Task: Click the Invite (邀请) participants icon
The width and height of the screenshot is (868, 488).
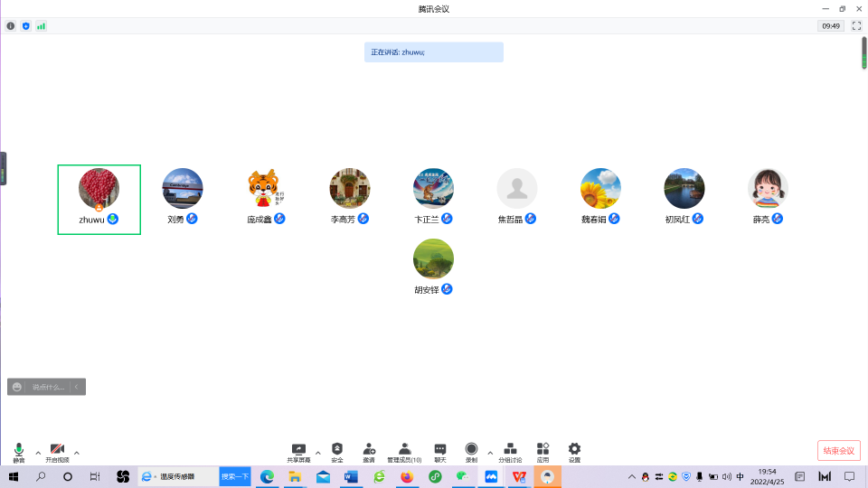Action: [369, 452]
